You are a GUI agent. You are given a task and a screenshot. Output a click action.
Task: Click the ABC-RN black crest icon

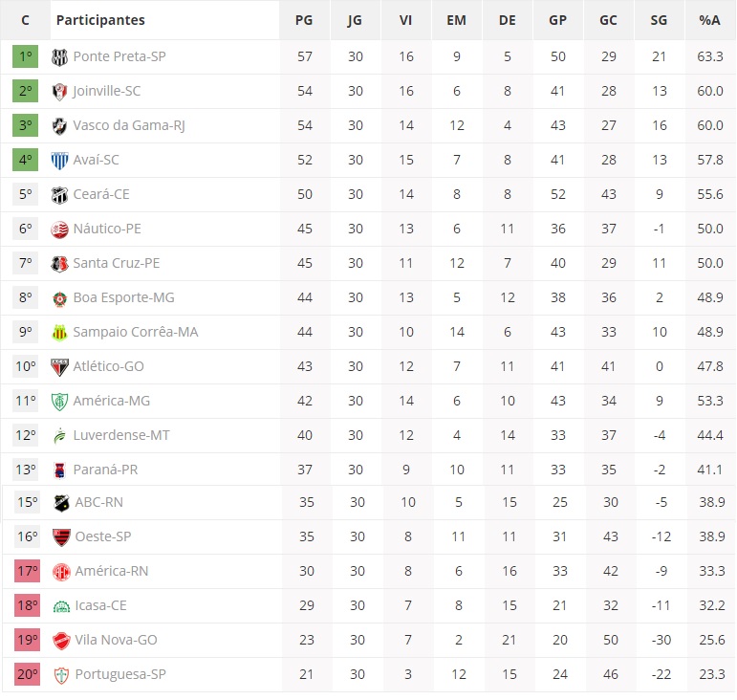tap(61, 503)
